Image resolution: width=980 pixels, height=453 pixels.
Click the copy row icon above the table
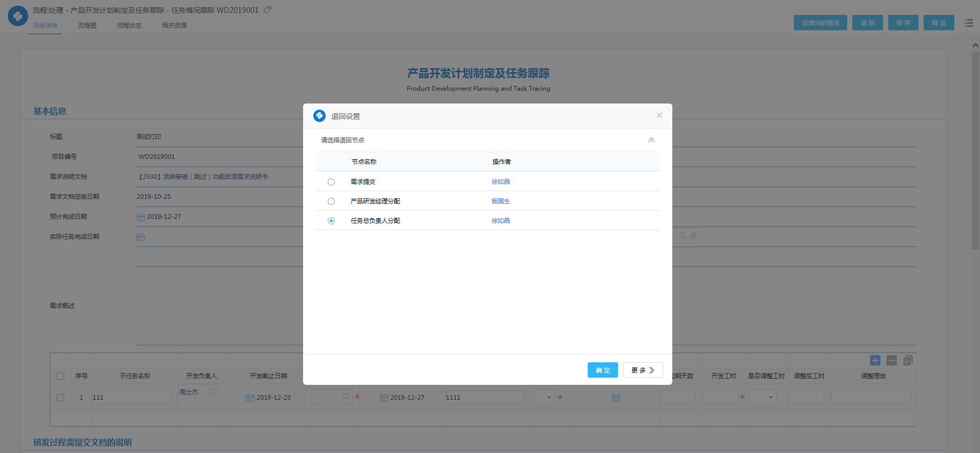(908, 360)
